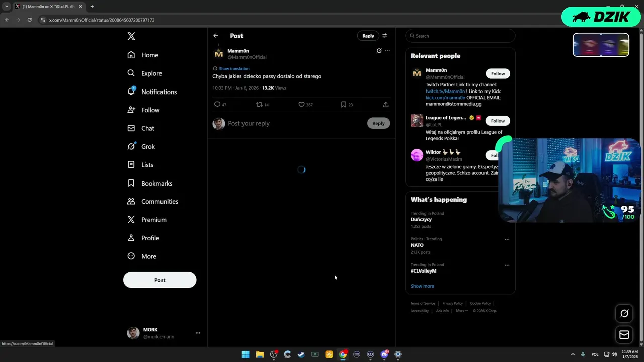The image size is (644, 362).
Task: Open a new browser tab
Action: [92, 7]
